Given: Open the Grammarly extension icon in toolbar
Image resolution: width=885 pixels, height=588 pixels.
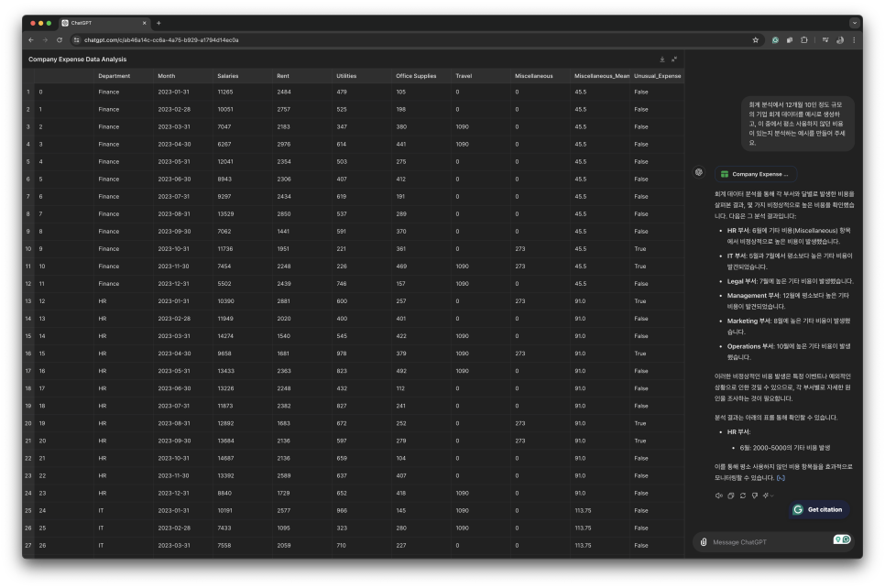Looking at the screenshot, I should pos(775,40).
